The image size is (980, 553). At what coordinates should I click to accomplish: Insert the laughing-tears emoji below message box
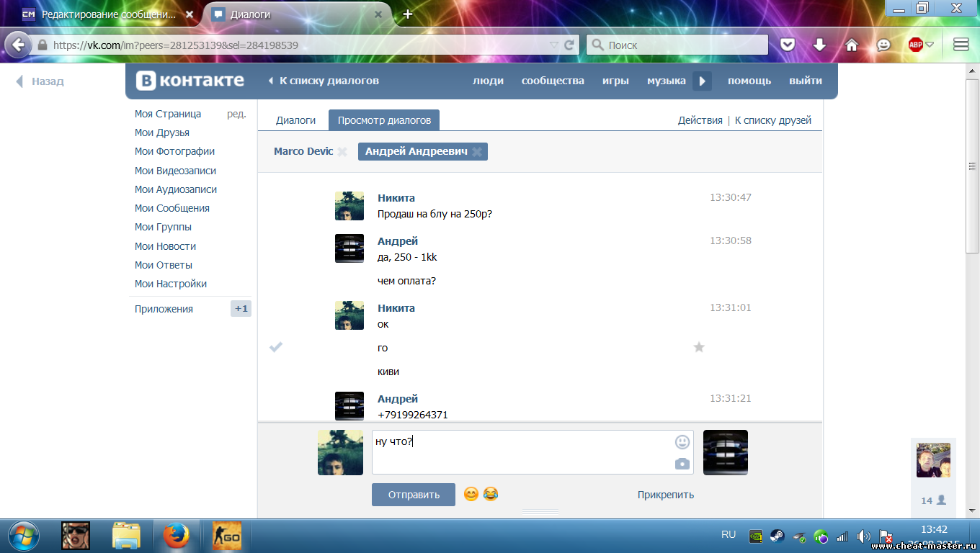(x=491, y=494)
